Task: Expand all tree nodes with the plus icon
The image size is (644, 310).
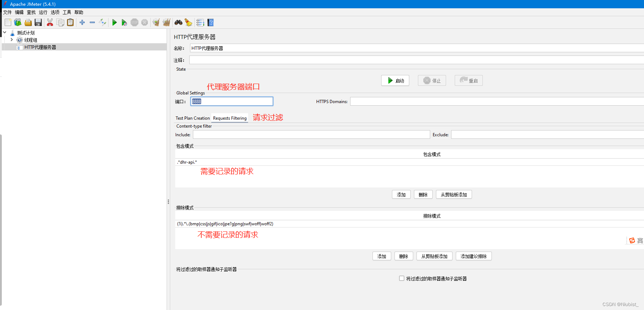Action: (82, 23)
